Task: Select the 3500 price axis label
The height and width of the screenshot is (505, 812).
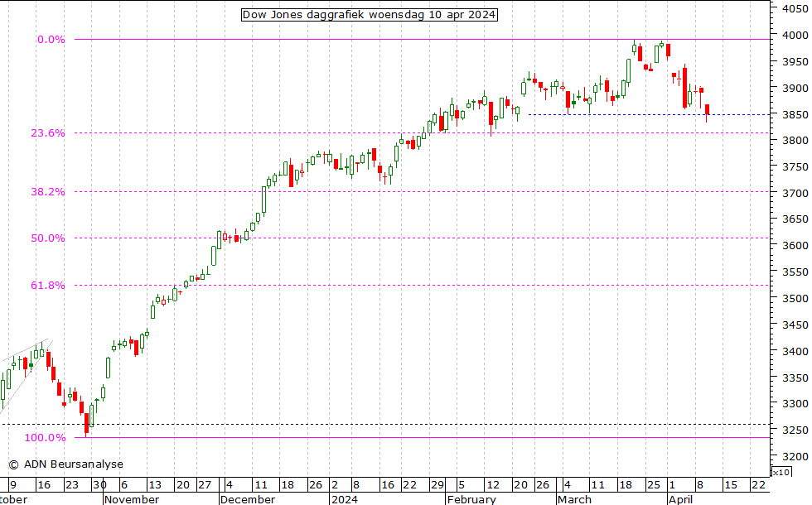Action: click(795, 299)
